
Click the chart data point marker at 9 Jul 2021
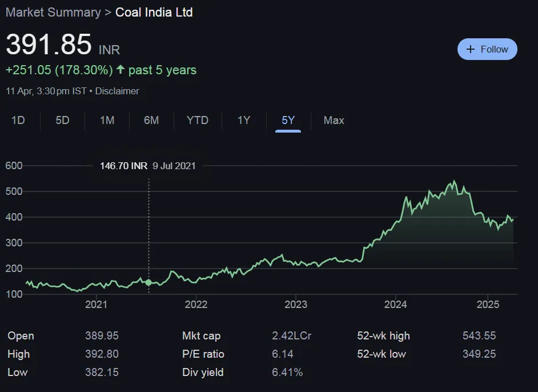(x=148, y=282)
